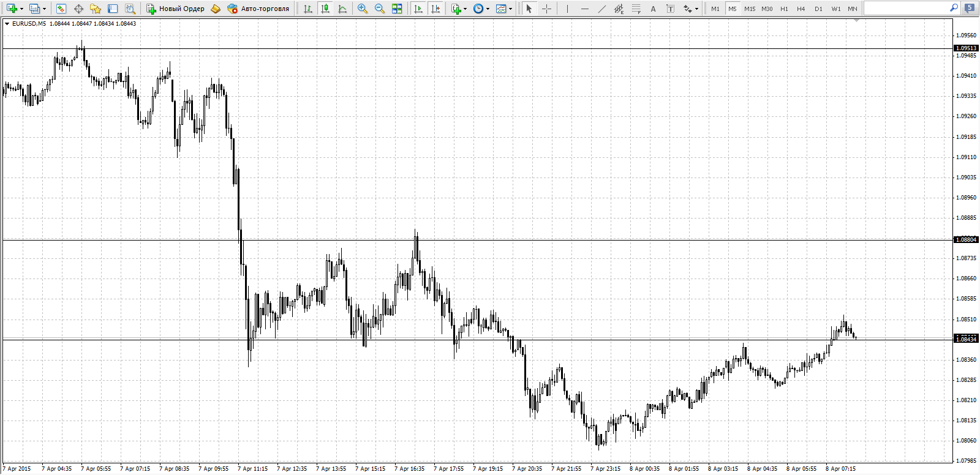
Task: Select the Fibonacci retracement tool
Action: point(636,9)
